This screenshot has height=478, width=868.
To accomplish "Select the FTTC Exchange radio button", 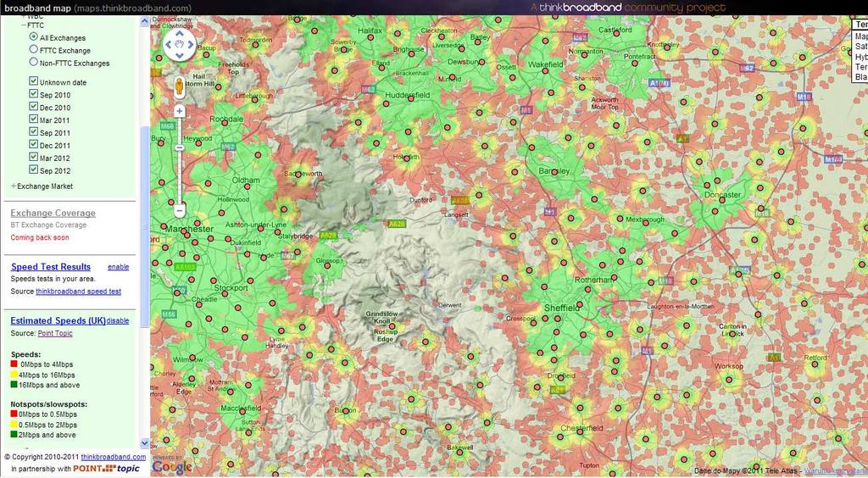I will [33, 50].
